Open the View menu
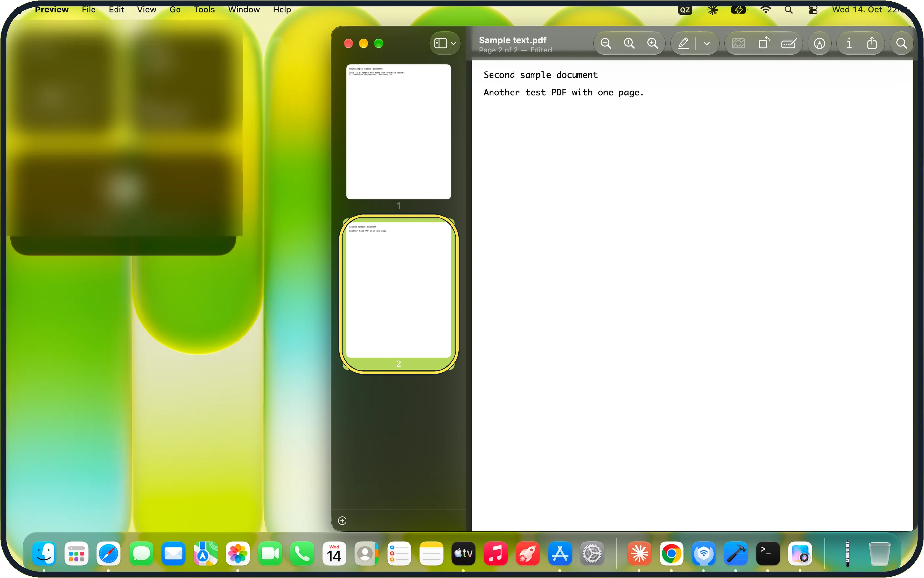 pyautogui.click(x=146, y=10)
